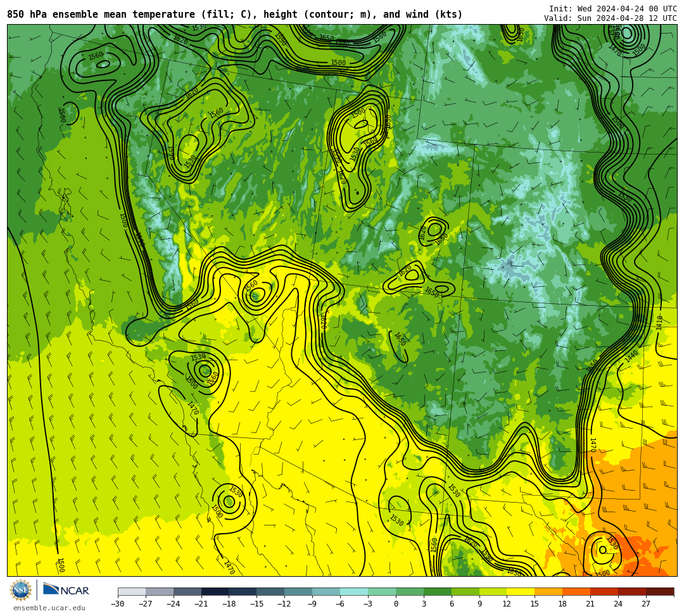The image size is (684, 616).
Task: Pick the medium green swatch between 0 and 3
Action: pyautogui.click(x=410, y=591)
